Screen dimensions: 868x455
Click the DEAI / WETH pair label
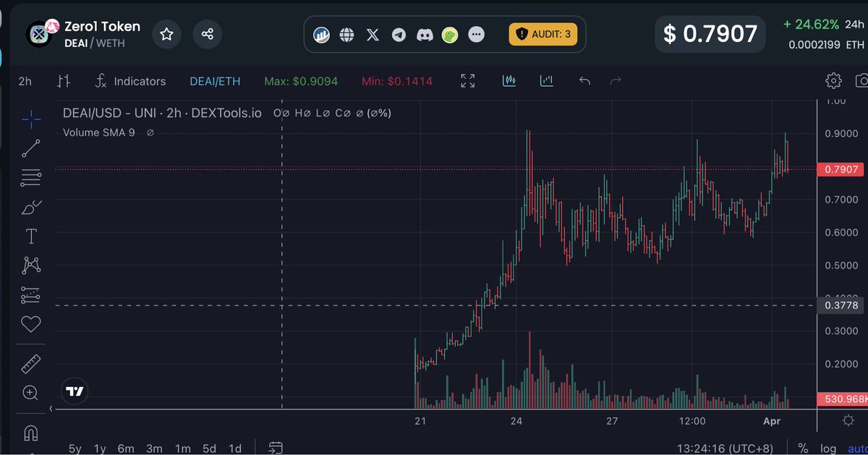click(x=95, y=43)
